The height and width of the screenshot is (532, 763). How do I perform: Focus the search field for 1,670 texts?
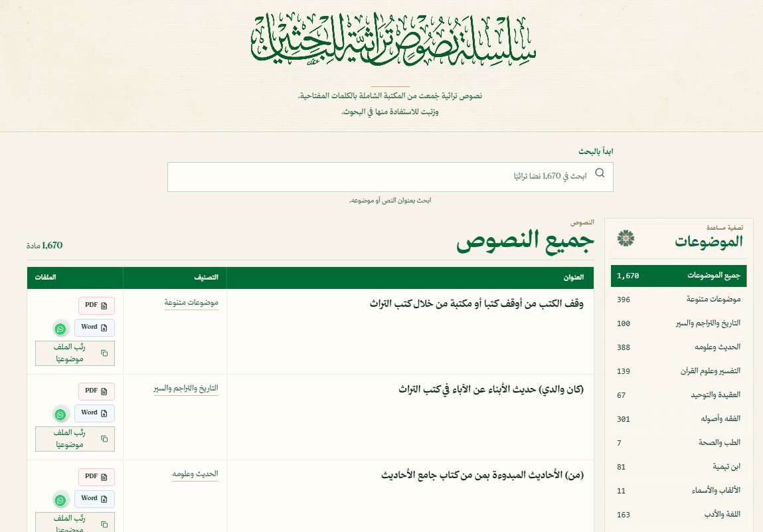tap(390, 177)
